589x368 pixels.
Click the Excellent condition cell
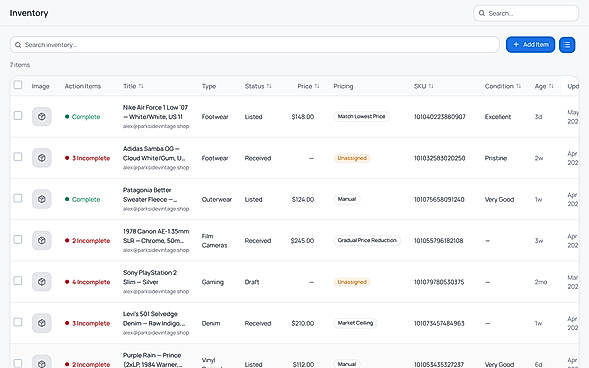(498, 117)
